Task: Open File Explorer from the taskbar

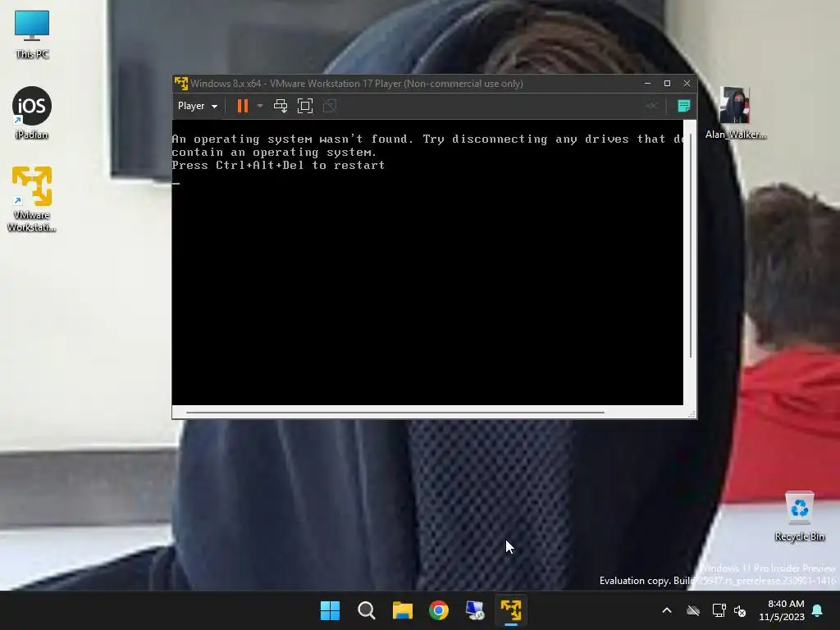Action: coord(402,610)
